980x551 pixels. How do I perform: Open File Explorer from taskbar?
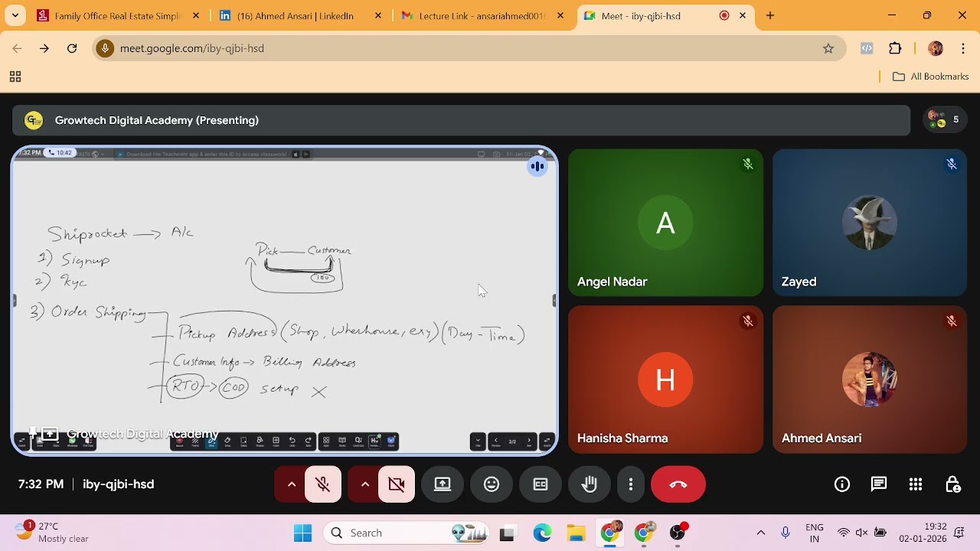point(576,533)
